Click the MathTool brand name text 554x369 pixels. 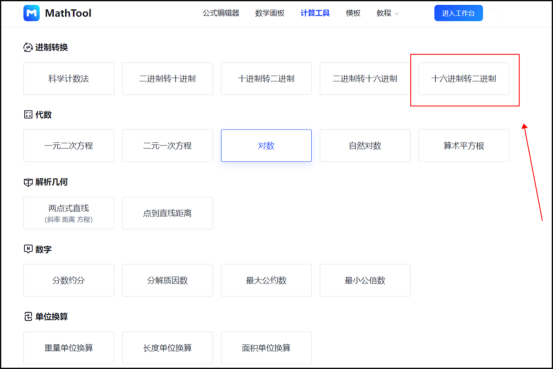pyautogui.click(x=68, y=13)
